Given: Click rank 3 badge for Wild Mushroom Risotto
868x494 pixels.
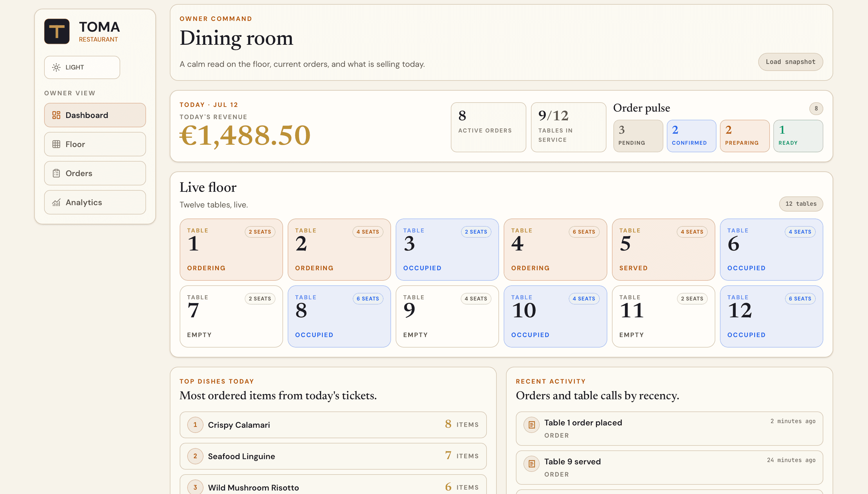Looking at the screenshot, I should pos(195,487).
